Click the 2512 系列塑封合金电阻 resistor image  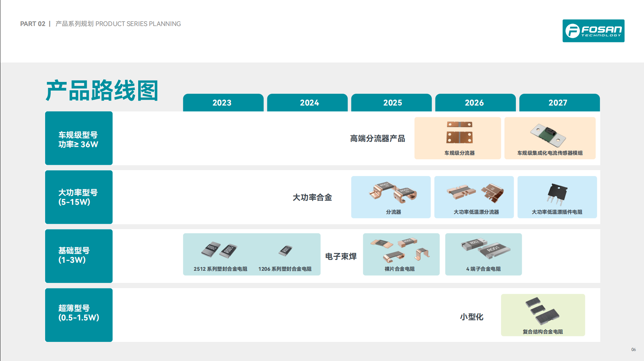[219, 250]
